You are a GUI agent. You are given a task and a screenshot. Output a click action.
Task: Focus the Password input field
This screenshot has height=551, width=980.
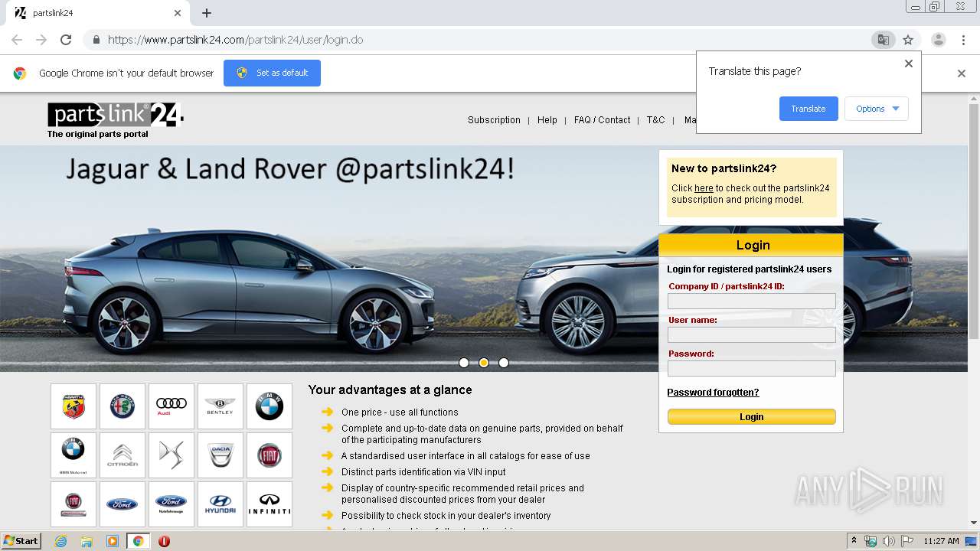[752, 369]
